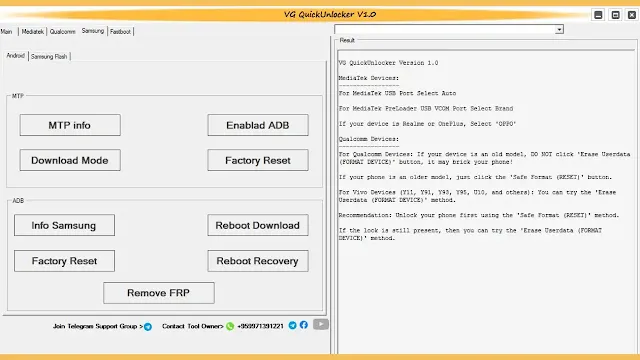The height and width of the screenshot is (360, 640).
Task: Click the VG QuickUnlocker V1.0 title bar
Action: pos(330,15)
